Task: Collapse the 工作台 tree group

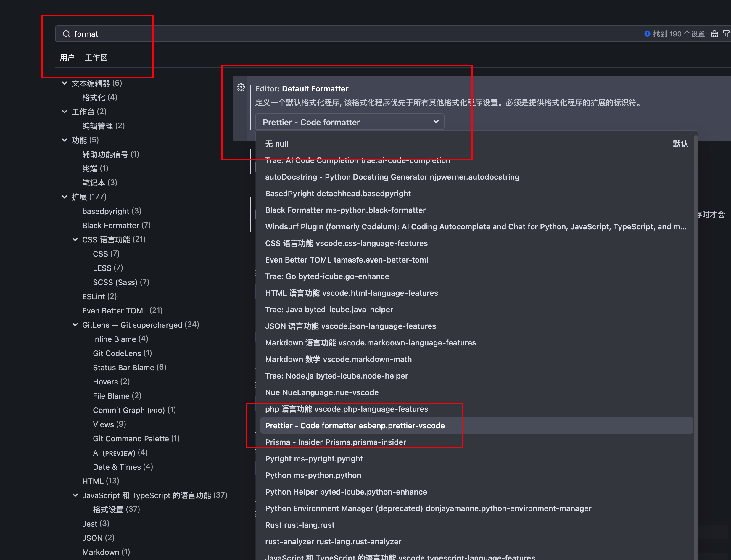Action: click(x=65, y=111)
